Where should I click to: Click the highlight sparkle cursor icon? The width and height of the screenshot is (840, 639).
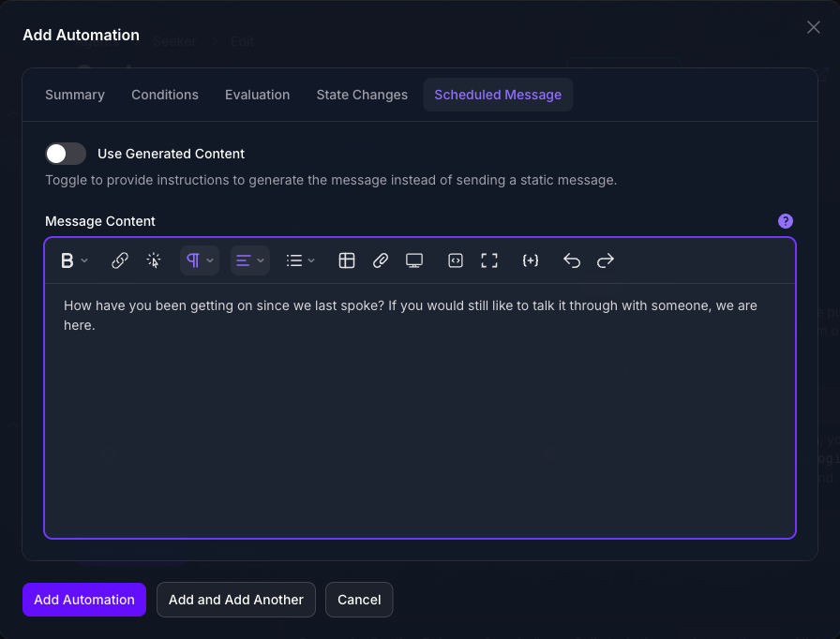point(154,260)
